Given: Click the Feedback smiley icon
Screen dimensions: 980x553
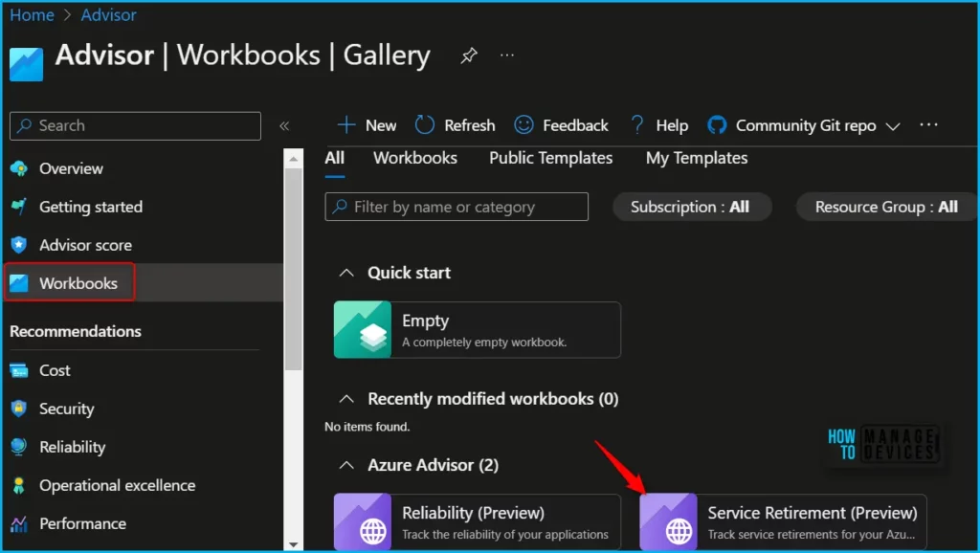Looking at the screenshot, I should [523, 125].
